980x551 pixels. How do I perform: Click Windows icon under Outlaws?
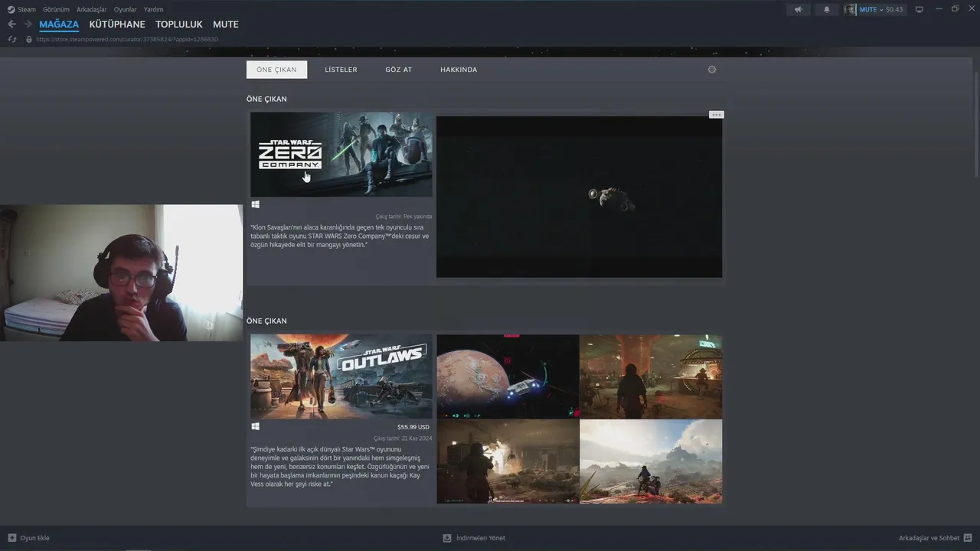[256, 426]
